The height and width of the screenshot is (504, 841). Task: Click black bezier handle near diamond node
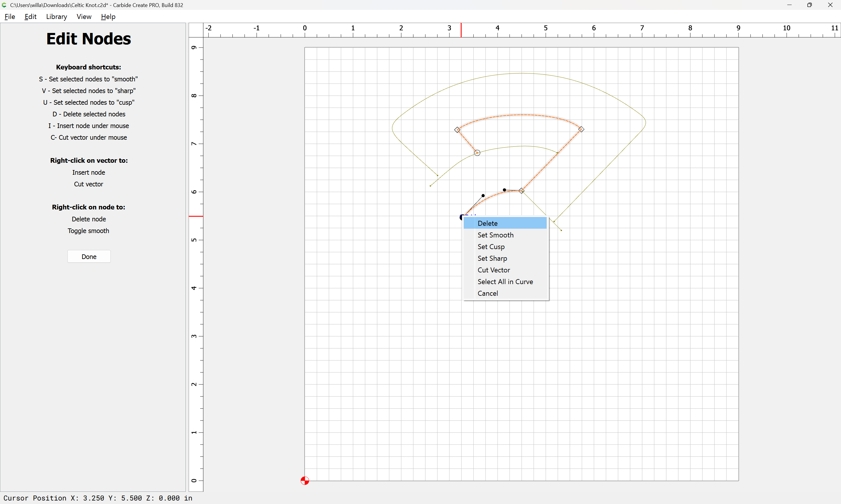504,190
